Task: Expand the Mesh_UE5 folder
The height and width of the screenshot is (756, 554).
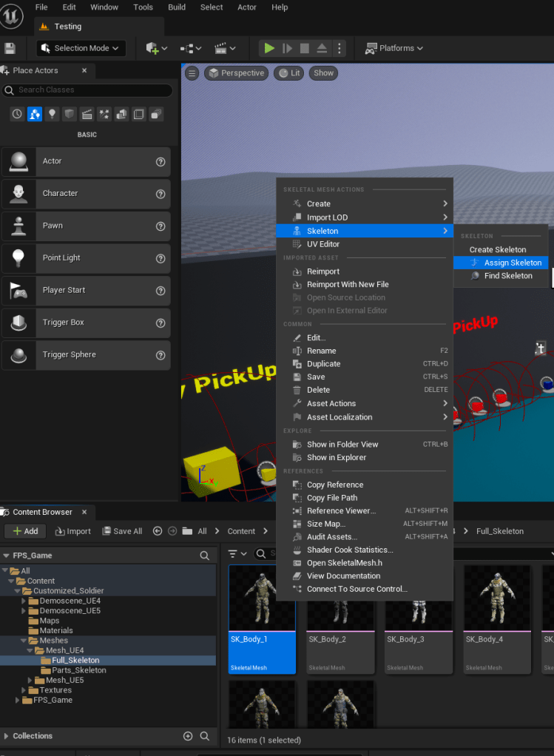Action: (30, 680)
